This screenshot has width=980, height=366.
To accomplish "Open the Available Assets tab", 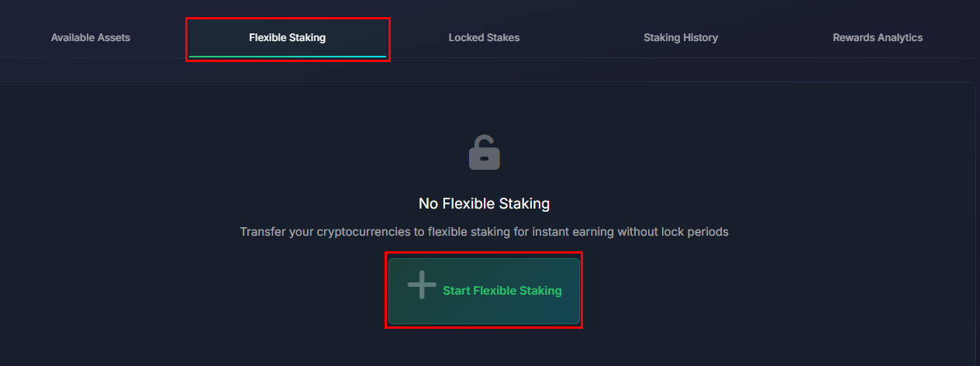I will click(x=91, y=37).
